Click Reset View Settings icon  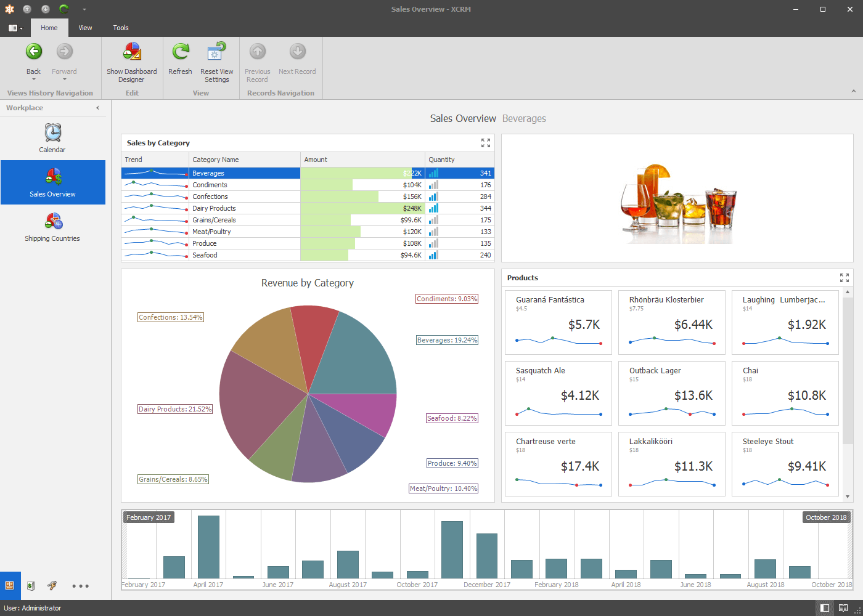[x=216, y=52]
